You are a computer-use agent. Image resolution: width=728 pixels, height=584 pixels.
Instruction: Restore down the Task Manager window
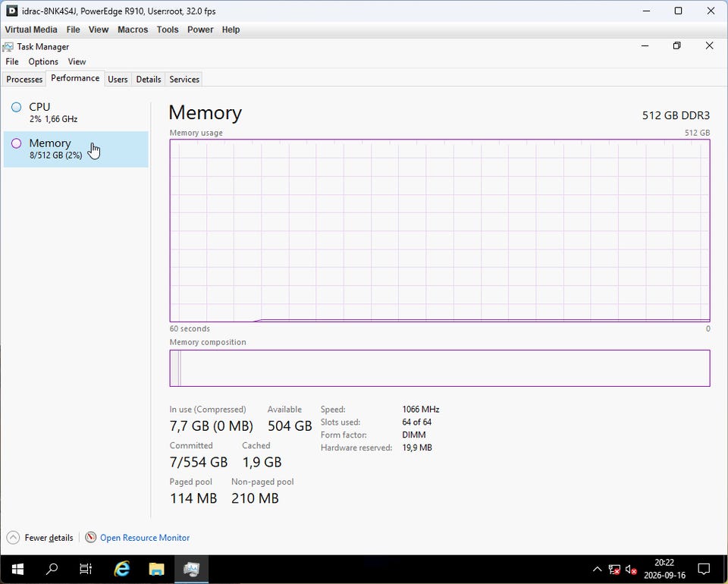(677, 46)
